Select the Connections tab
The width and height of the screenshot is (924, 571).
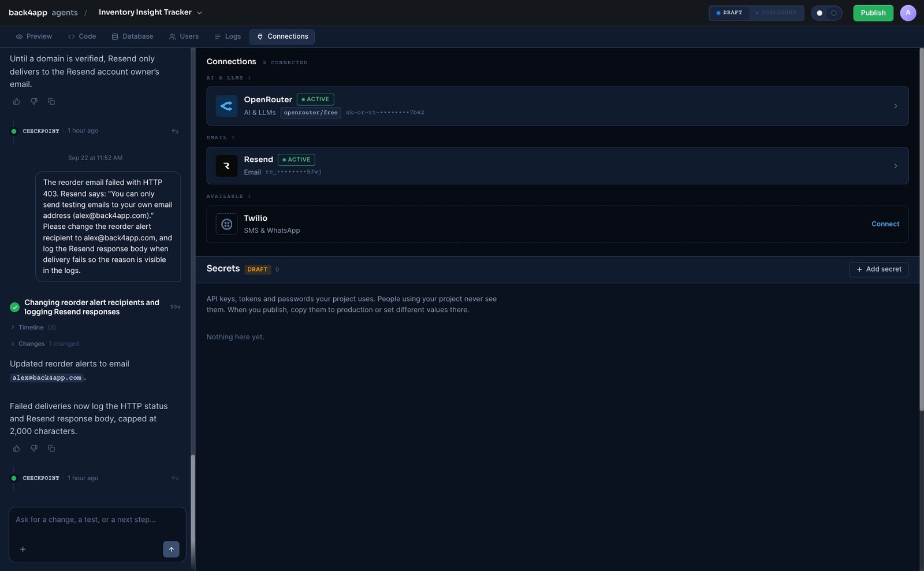tap(282, 36)
